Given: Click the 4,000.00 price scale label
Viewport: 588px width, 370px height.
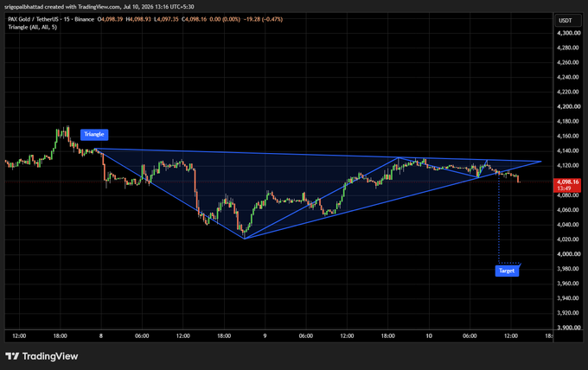Looking at the screenshot, I should pos(568,254).
